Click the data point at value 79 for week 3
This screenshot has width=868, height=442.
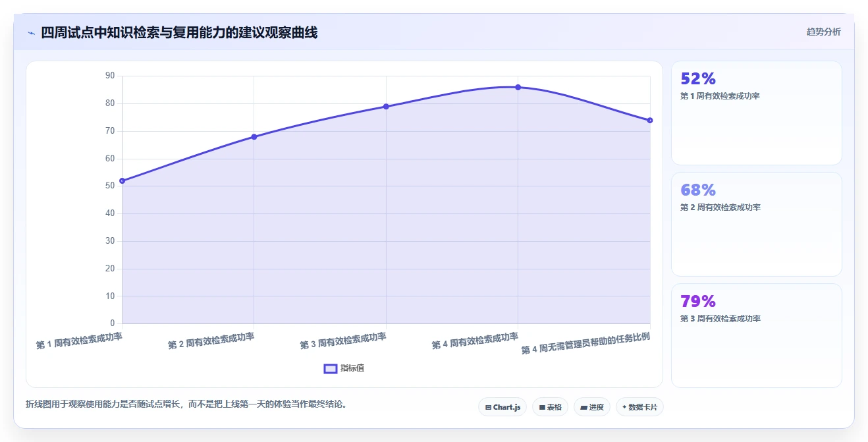pyautogui.click(x=386, y=107)
